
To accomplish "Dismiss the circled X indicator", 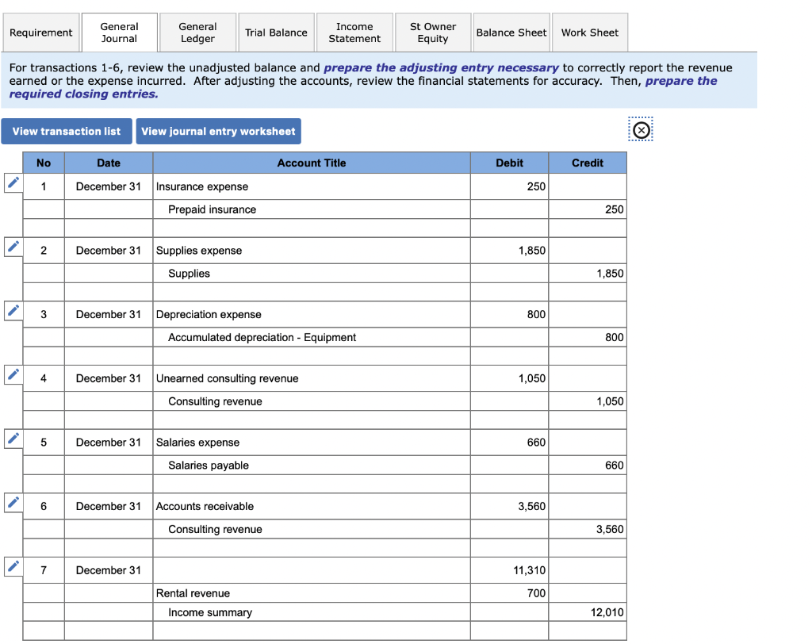I will 641,129.
